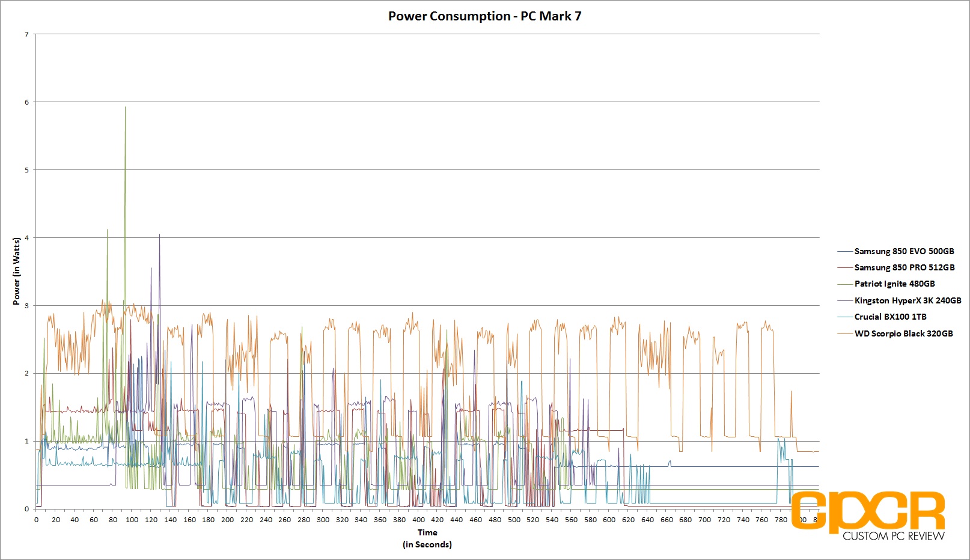Click the Power (in Watts) axis title

16,271
